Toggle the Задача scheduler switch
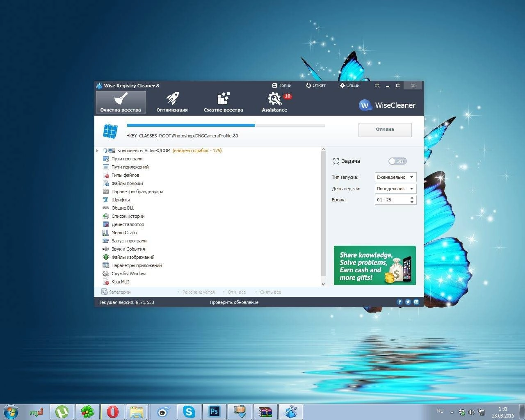This screenshot has height=420, width=525. tap(397, 161)
